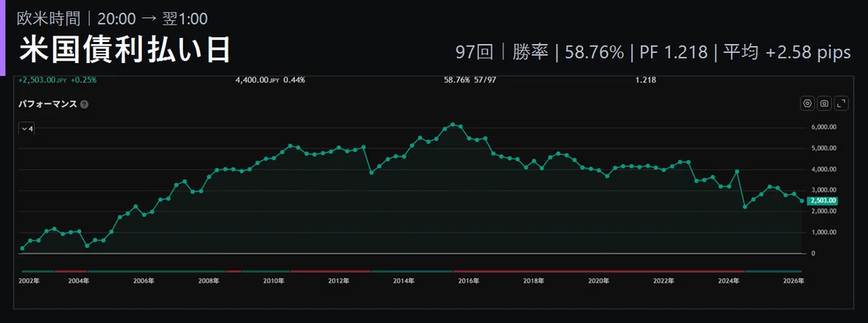Screen dimensions: 868x323
Task: Click the 2016年 time axis label
Action: tap(468, 280)
